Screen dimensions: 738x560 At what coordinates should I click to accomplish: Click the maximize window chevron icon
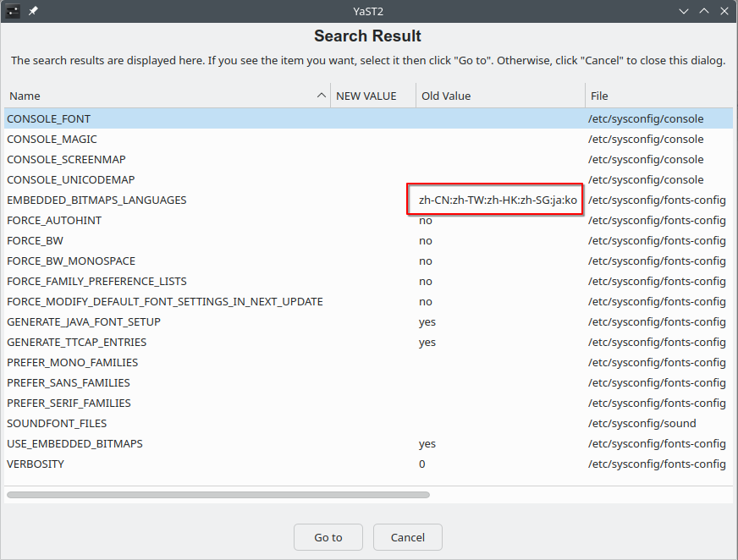(x=704, y=11)
